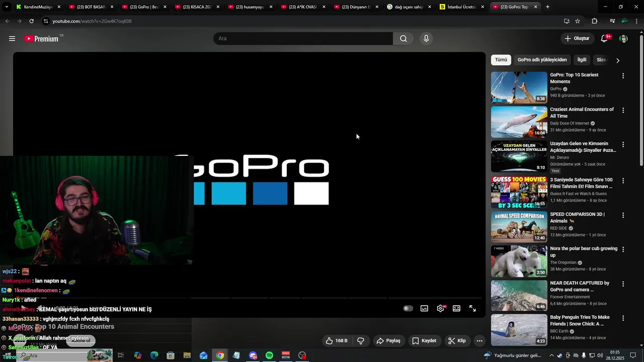
Task: Save video with Kaydet button
Action: [x=424, y=341]
